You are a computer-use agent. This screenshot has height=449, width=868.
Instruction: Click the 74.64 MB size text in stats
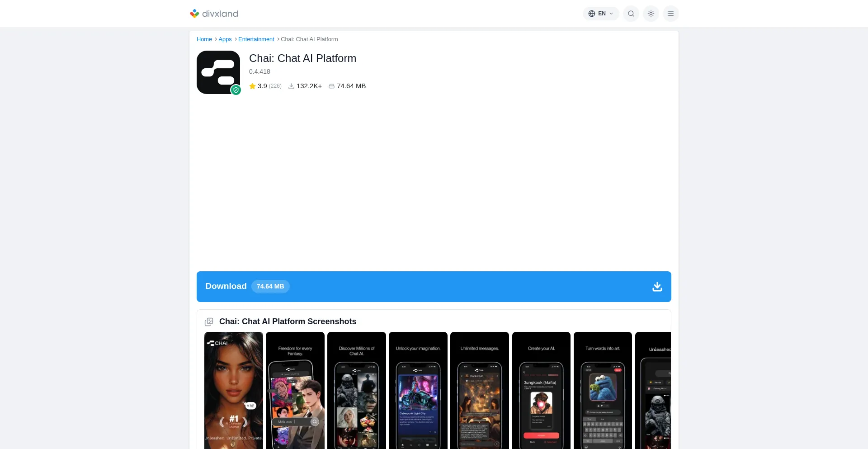[x=351, y=86]
